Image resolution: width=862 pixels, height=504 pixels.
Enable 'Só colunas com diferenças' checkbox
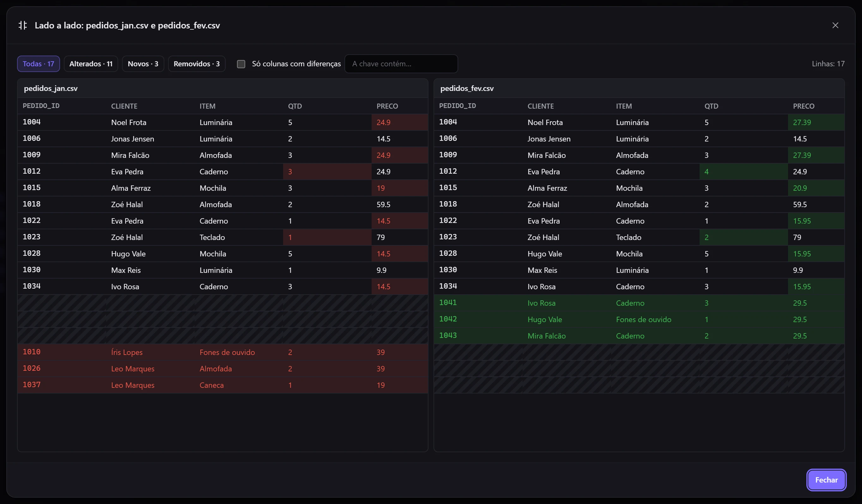click(x=241, y=64)
